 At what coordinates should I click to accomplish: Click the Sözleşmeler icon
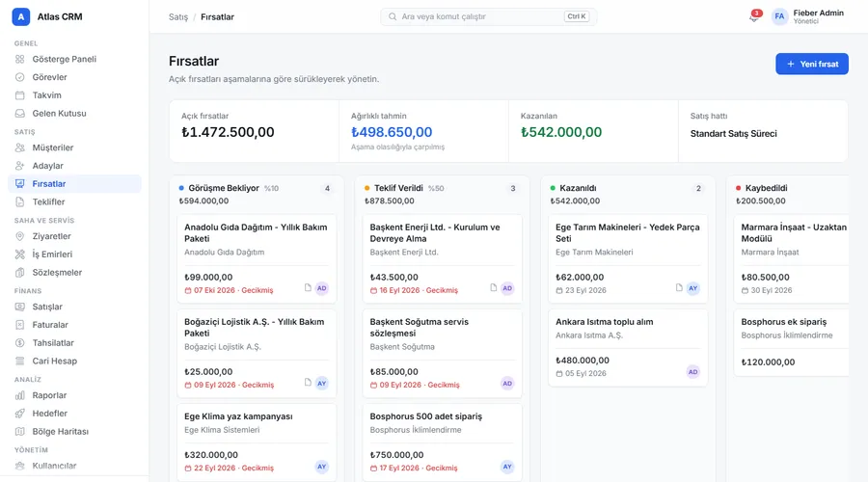tap(20, 272)
